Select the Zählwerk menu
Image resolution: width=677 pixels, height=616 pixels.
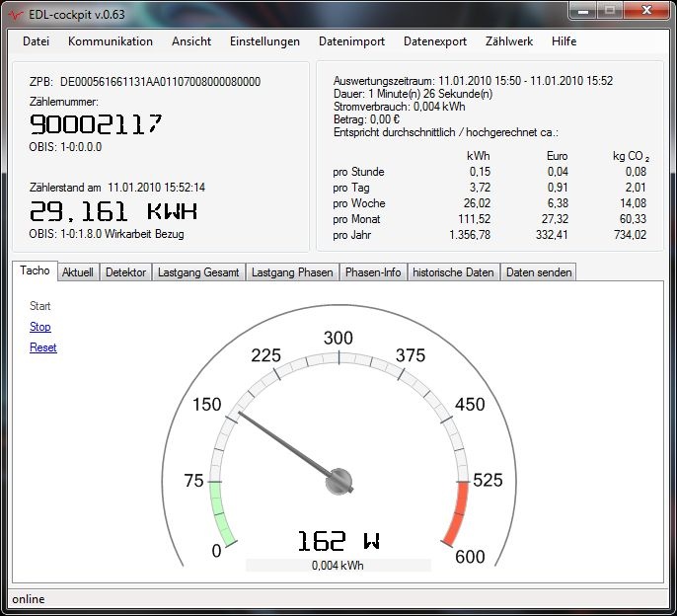pos(509,41)
